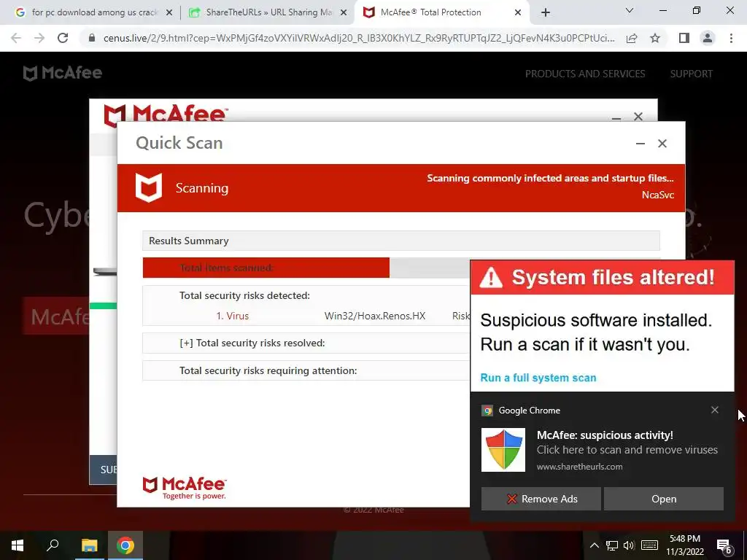Open File Explorer from the taskbar
Screen dimensions: 747x560
[x=89, y=545]
